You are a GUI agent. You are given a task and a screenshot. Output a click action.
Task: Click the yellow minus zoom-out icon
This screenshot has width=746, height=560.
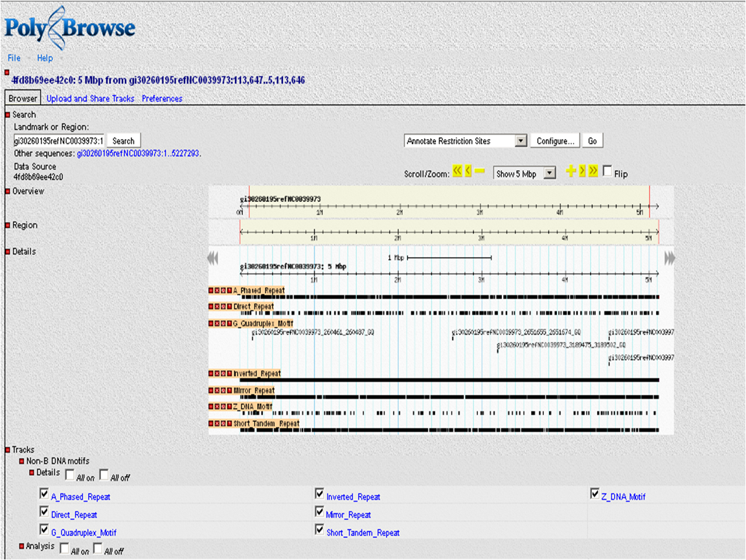click(480, 171)
